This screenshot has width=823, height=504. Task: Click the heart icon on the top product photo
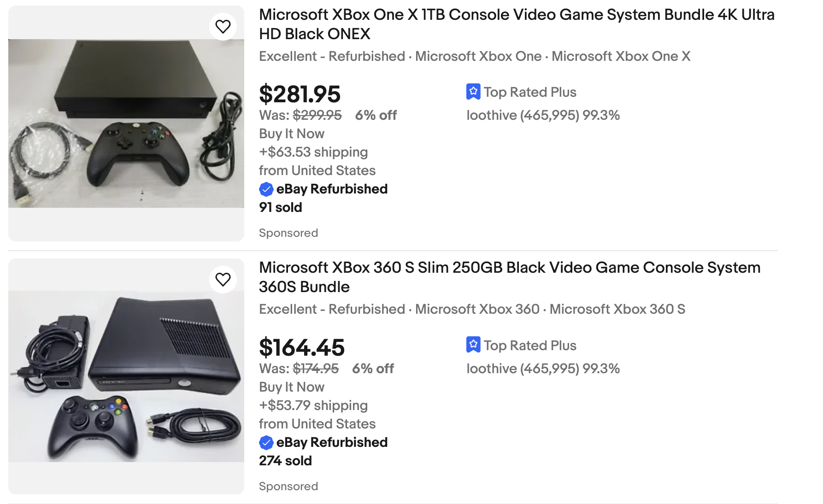pos(223,26)
